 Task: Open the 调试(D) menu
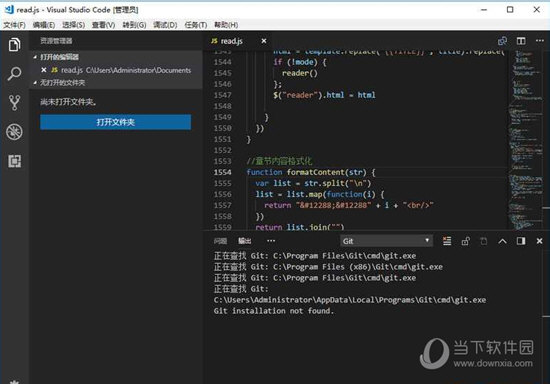[x=165, y=25]
